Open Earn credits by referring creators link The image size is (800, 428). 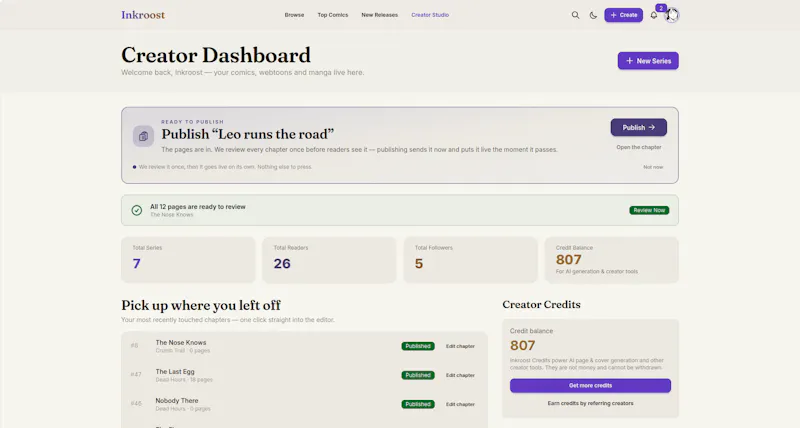590,404
